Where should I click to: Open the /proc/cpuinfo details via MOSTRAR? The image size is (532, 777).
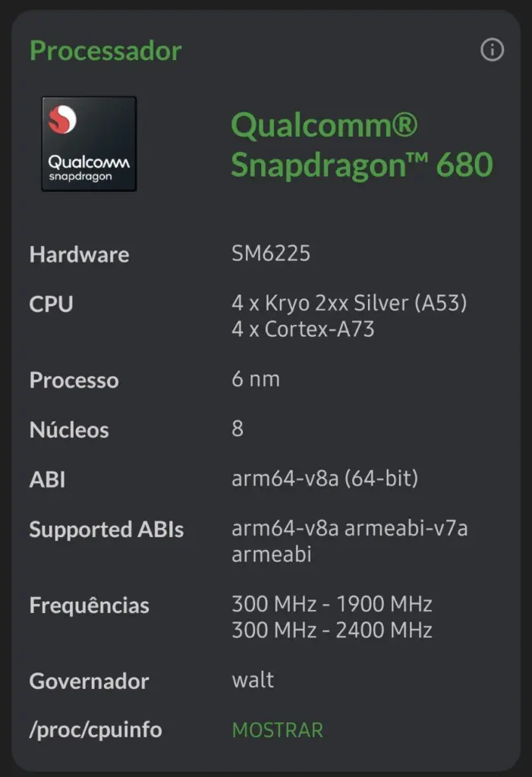coord(276,729)
